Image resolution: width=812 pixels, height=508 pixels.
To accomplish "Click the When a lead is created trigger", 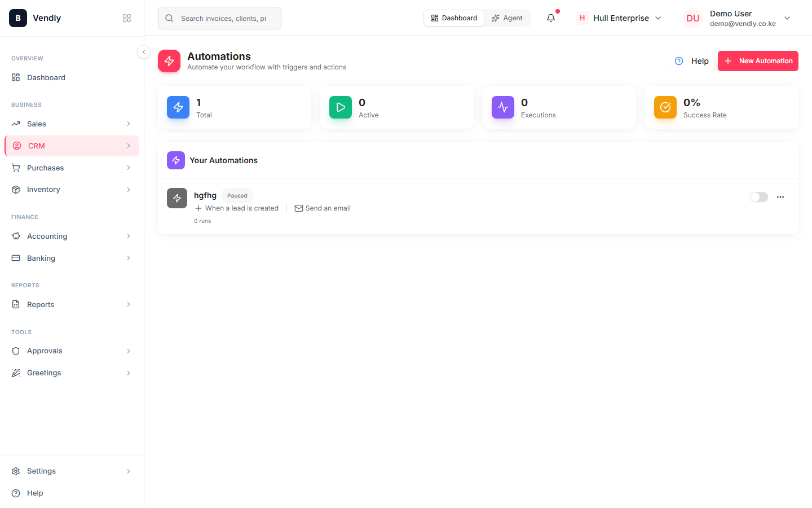I will point(237,208).
